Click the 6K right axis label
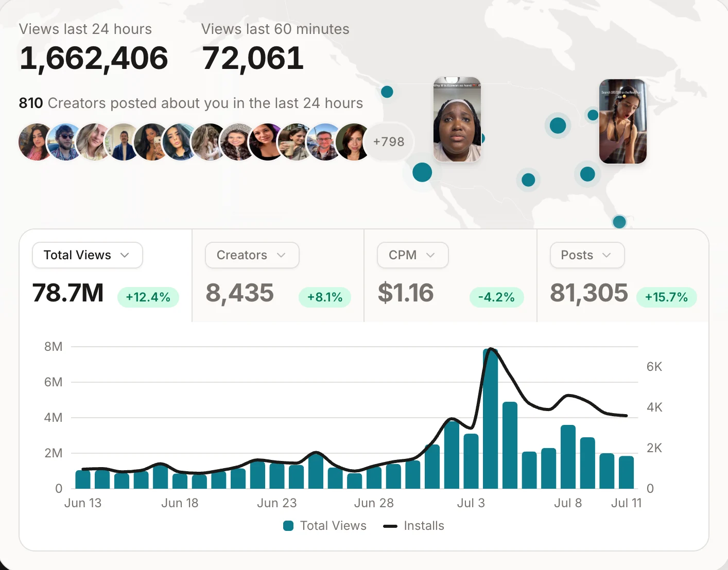728x570 pixels. pos(654,367)
